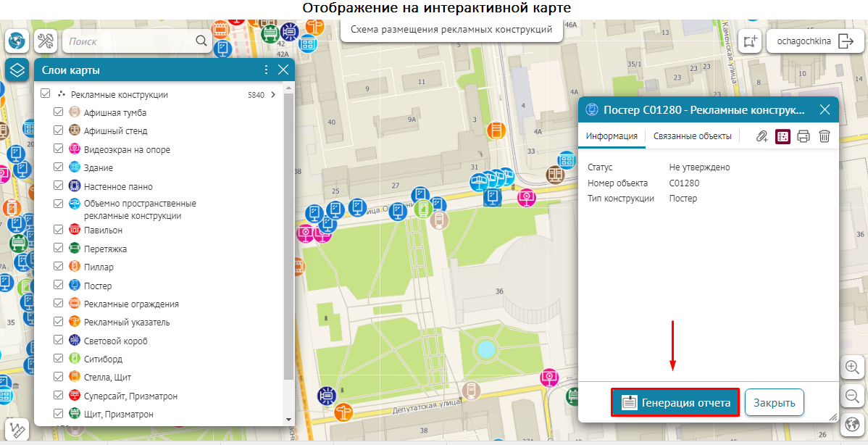Click the Поиск search field

pos(130,41)
